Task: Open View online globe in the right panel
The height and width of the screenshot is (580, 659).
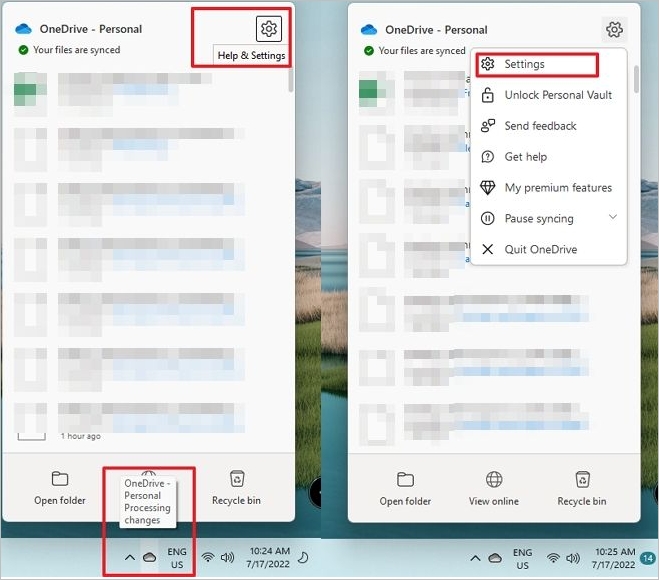Action: [494, 480]
